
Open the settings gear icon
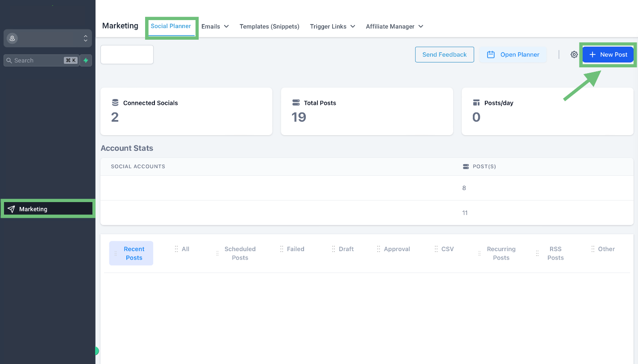(574, 54)
